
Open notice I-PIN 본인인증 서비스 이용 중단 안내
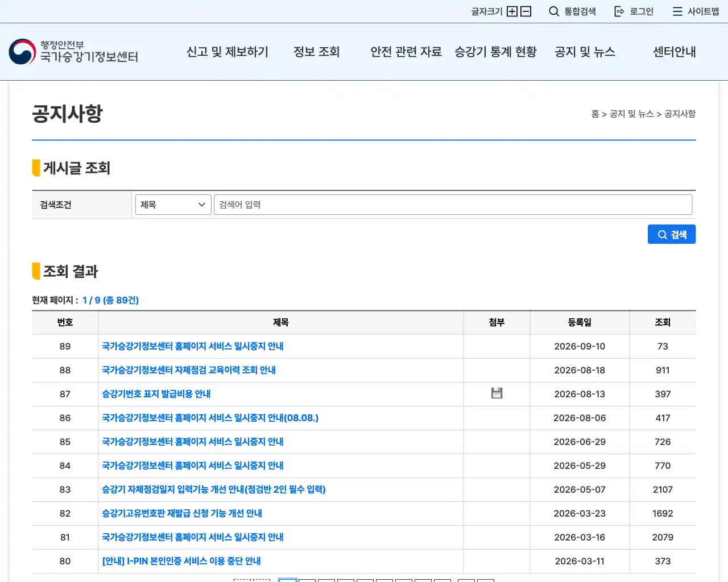pyautogui.click(x=181, y=561)
